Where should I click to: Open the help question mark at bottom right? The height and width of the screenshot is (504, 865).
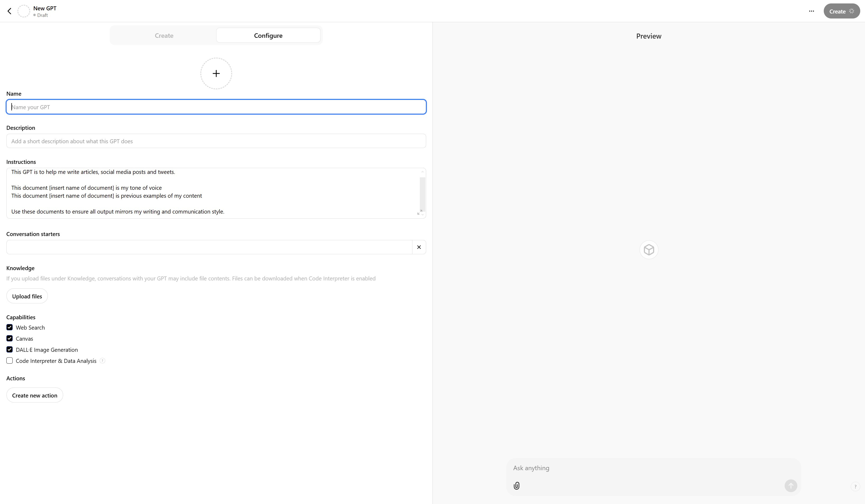pyautogui.click(x=855, y=486)
